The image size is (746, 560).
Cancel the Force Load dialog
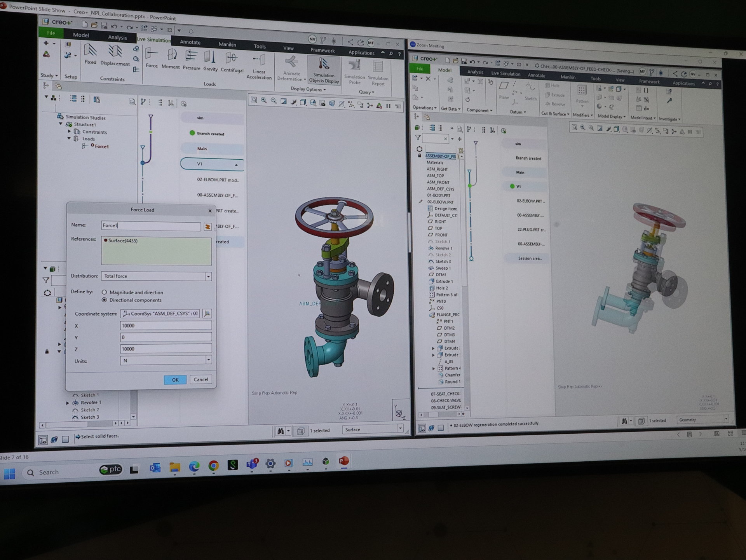click(201, 379)
